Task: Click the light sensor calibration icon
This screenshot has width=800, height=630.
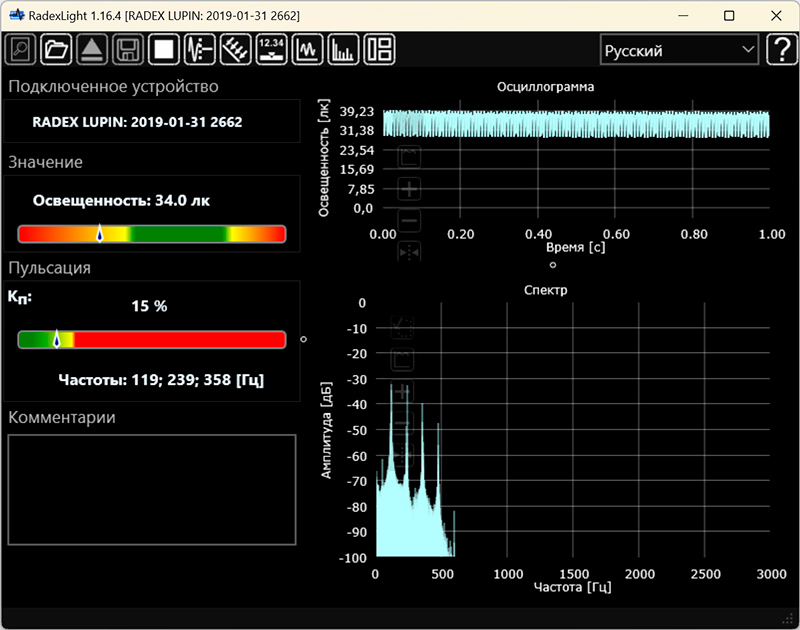Action: (x=235, y=49)
